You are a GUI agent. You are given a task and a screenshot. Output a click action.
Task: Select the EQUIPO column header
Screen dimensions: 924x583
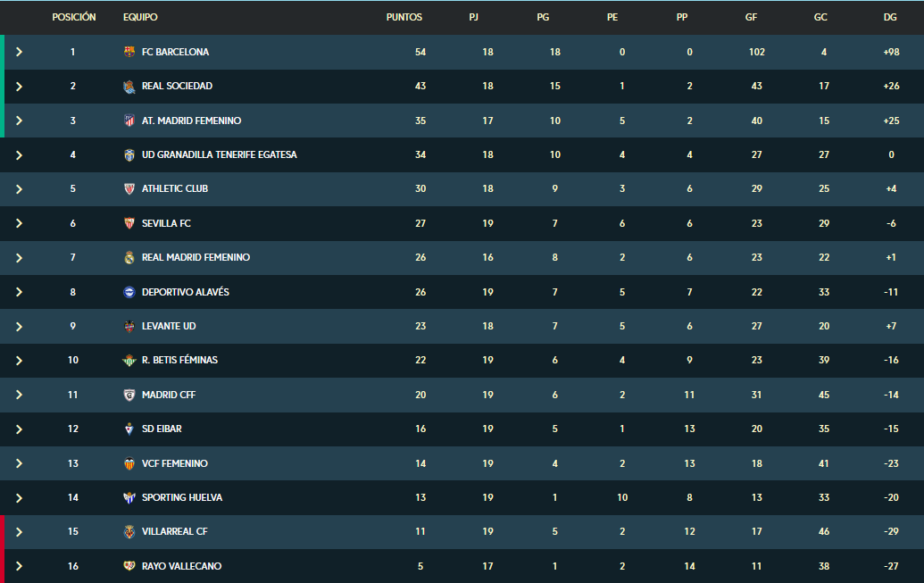[140, 17]
